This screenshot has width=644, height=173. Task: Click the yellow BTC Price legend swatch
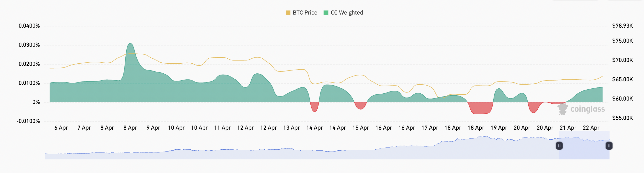click(x=288, y=13)
